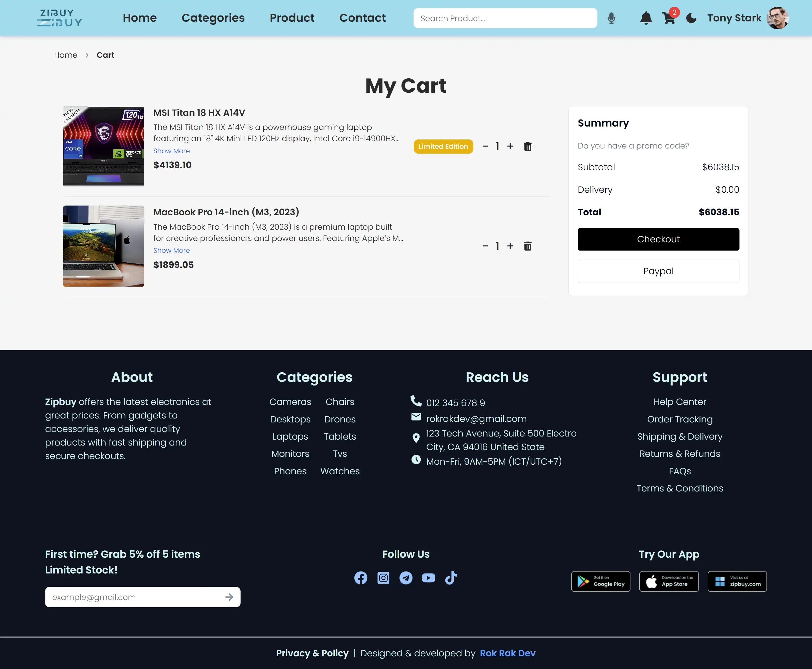Visit zipbuy.com badge
The height and width of the screenshot is (669, 812).
tap(737, 581)
